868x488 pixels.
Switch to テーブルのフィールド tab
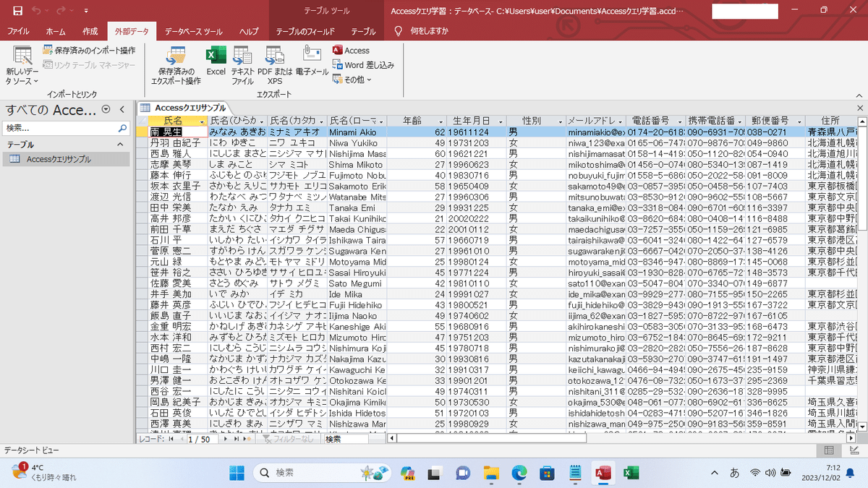[305, 31]
